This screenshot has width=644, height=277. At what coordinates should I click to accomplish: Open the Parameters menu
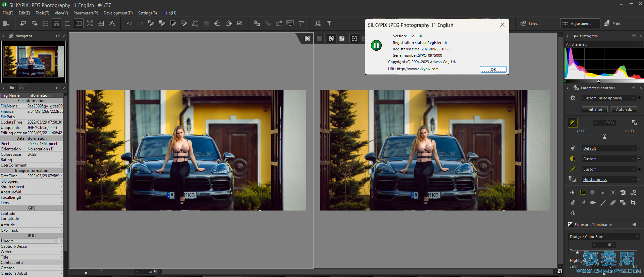click(86, 13)
